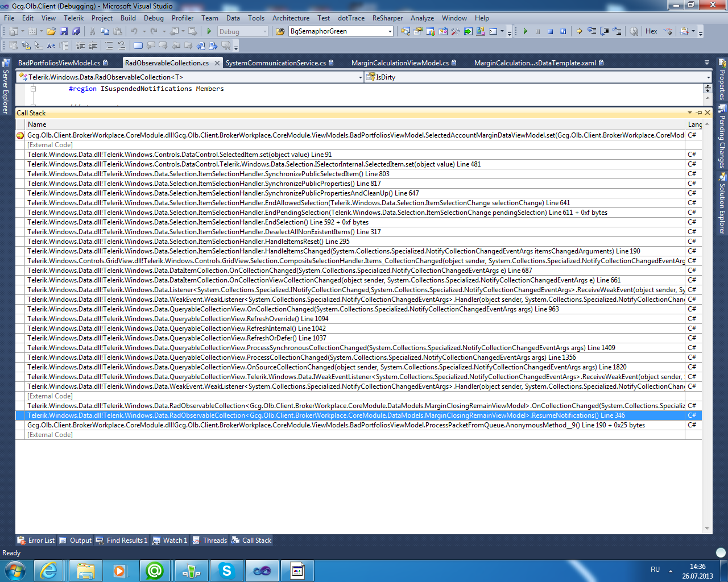Expand the BgSemaphorGreen find combo box
Image resolution: width=728 pixels, height=582 pixels.
click(390, 32)
